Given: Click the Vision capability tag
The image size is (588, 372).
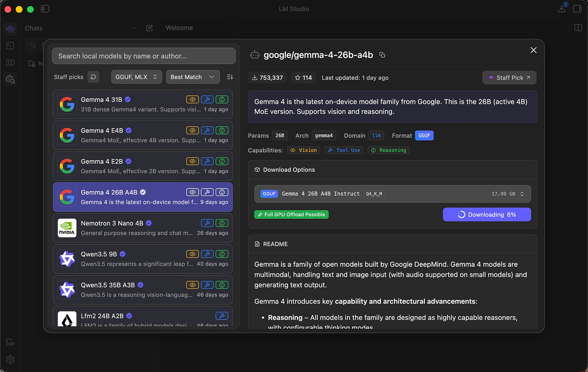Looking at the screenshot, I should tap(303, 150).
